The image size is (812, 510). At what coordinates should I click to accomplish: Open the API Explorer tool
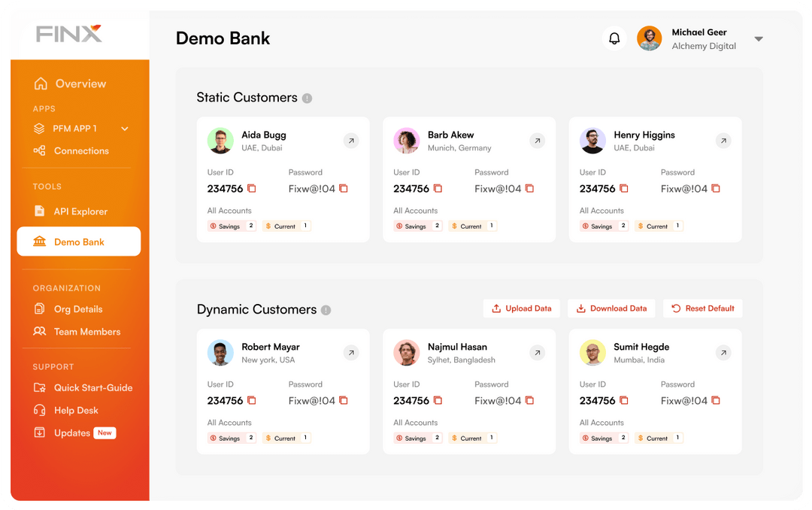[x=76, y=211]
